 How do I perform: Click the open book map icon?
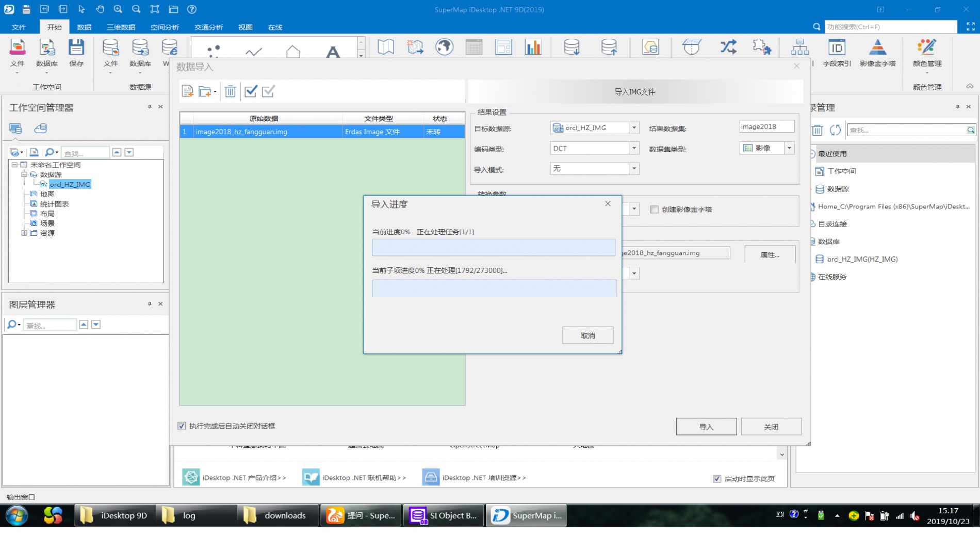(x=385, y=47)
